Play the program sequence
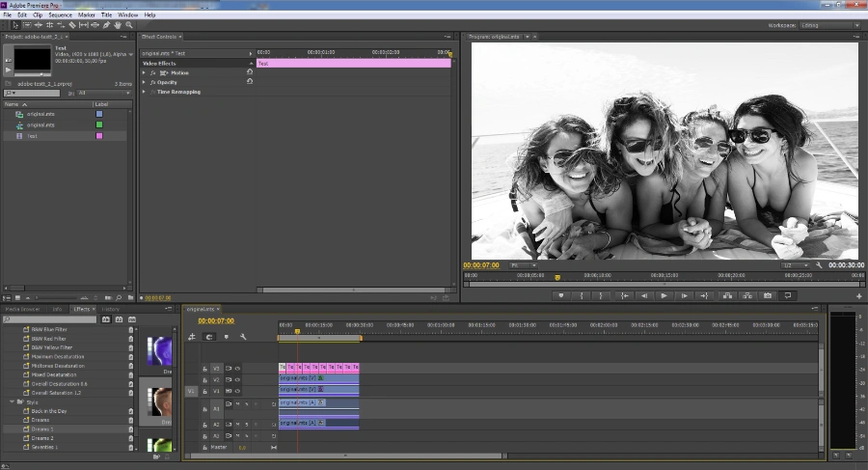The width and height of the screenshot is (868, 470). [x=664, y=296]
